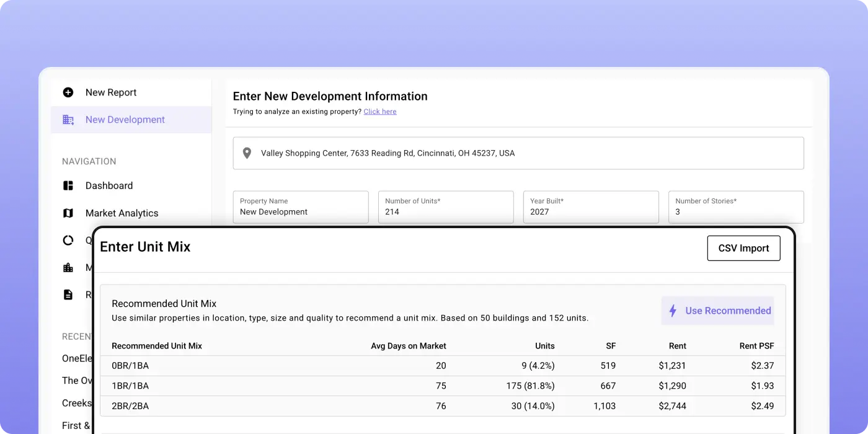Screen dimensions: 868x434
Task: Click the 1BR/1BA row label
Action: (130, 386)
